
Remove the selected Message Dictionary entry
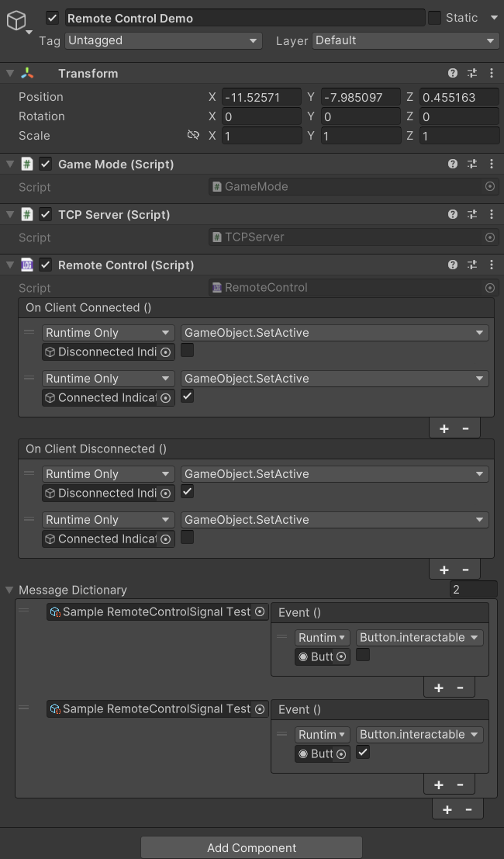468,809
